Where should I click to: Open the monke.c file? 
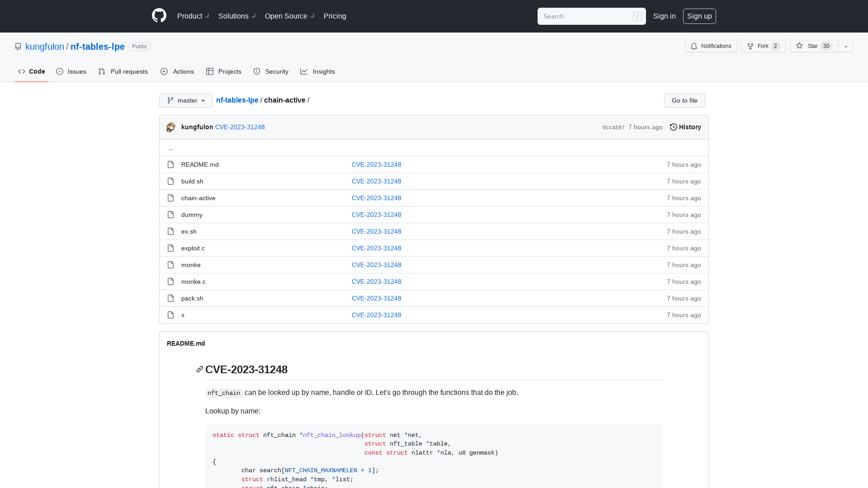coord(193,282)
